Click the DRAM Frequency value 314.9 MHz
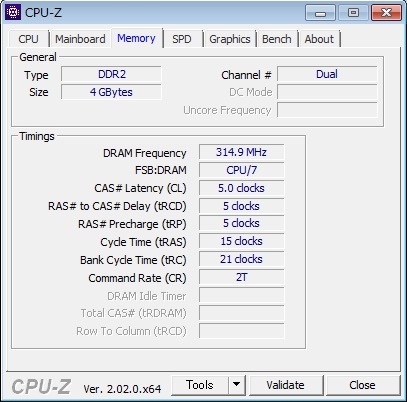The width and height of the screenshot is (407, 402). tap(242, 152)
